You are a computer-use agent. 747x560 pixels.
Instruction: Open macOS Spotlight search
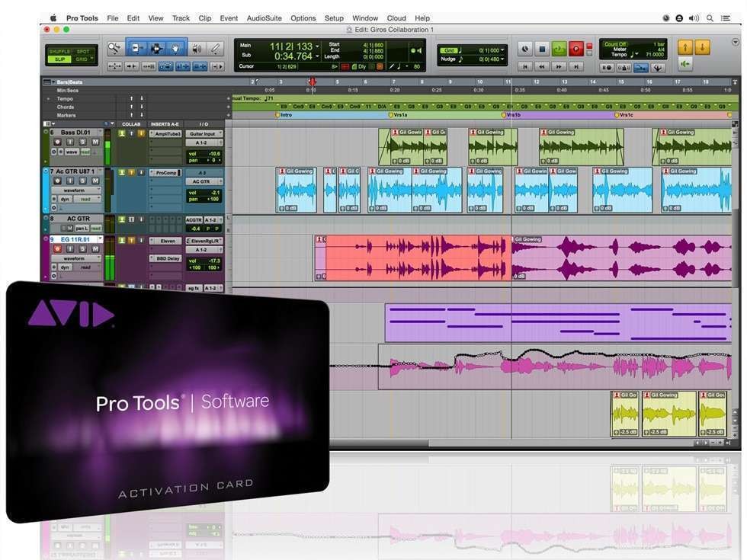tap(710, 18)
